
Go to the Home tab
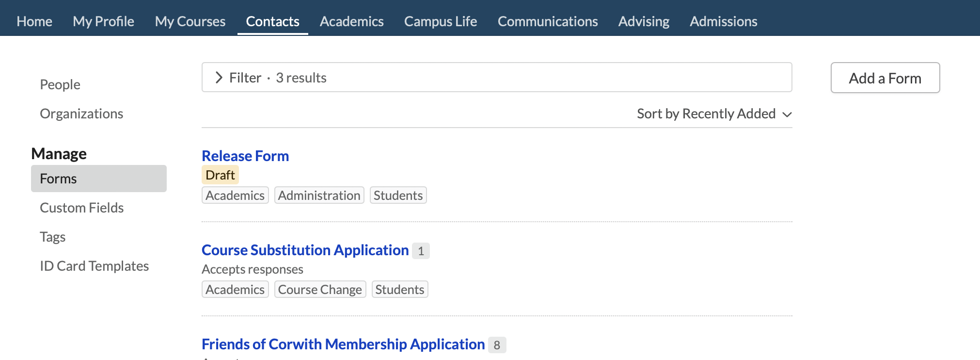[x=34, y=21]
